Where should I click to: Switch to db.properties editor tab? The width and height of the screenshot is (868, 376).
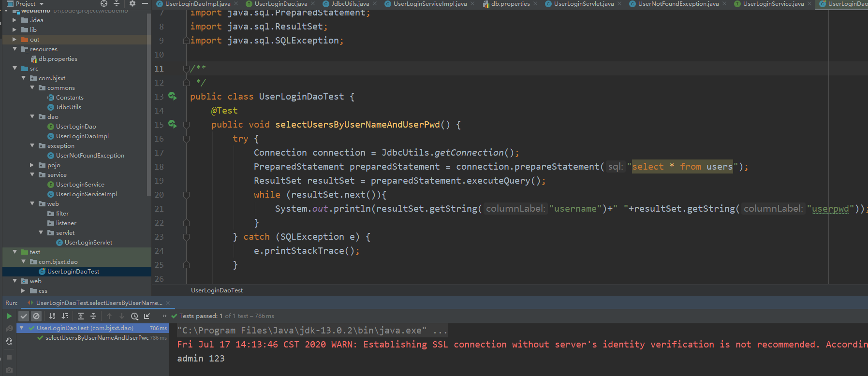coord(511,4)
